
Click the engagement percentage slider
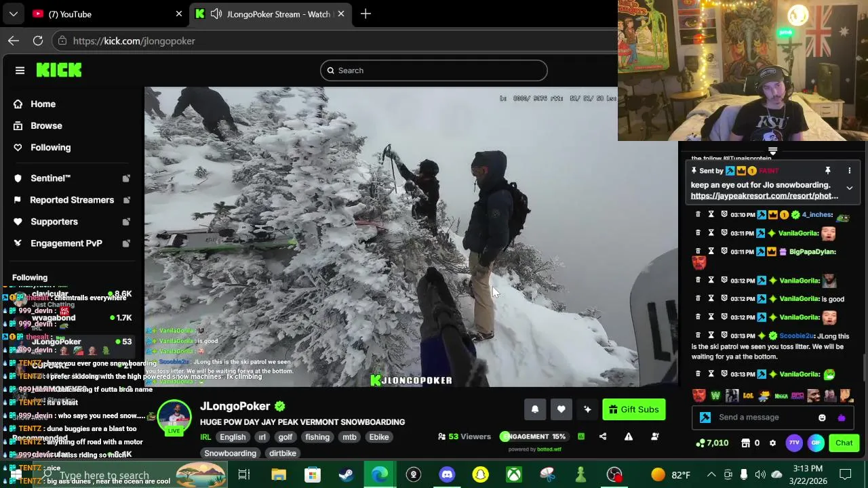point(533,436)
